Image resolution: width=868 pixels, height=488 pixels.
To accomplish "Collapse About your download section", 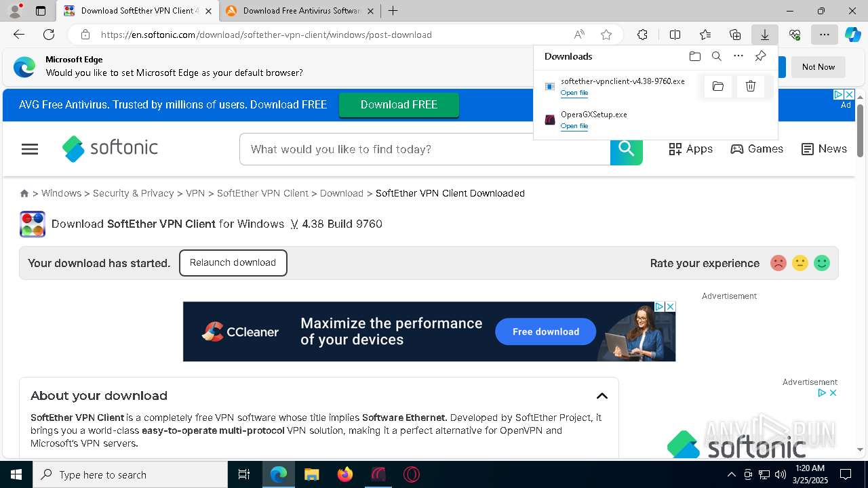I will 601,396.
